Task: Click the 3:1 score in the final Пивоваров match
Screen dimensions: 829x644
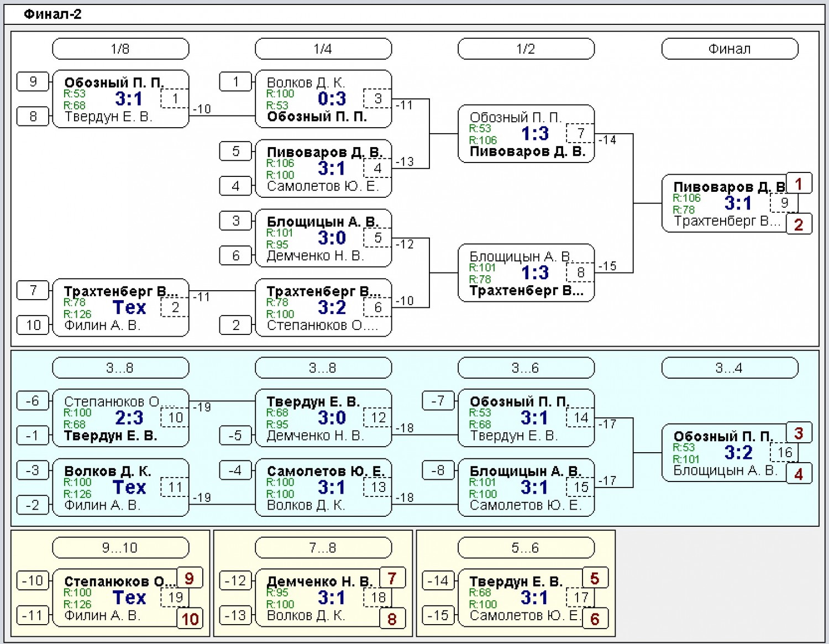Action: pyautogui.click(x=738, y=203)
